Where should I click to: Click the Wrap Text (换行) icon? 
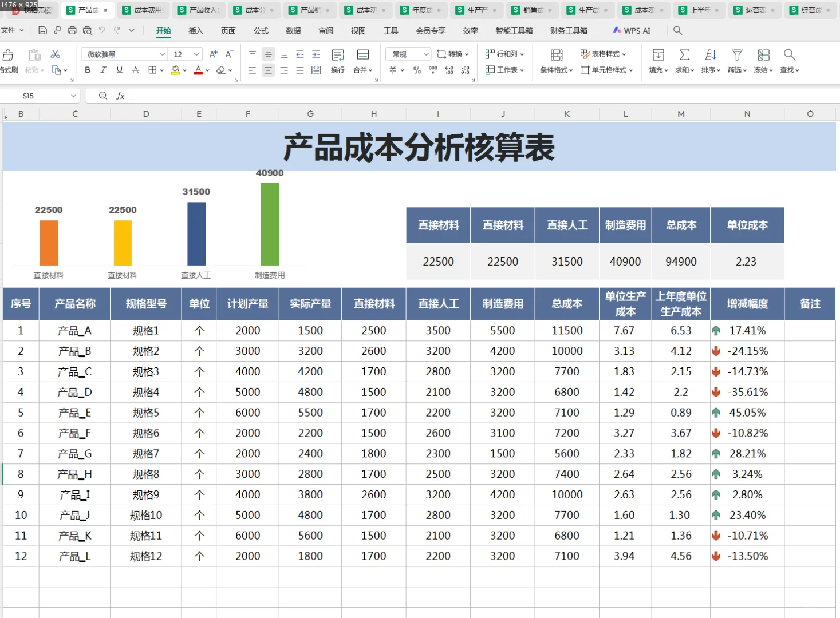[x=338, y=56]
